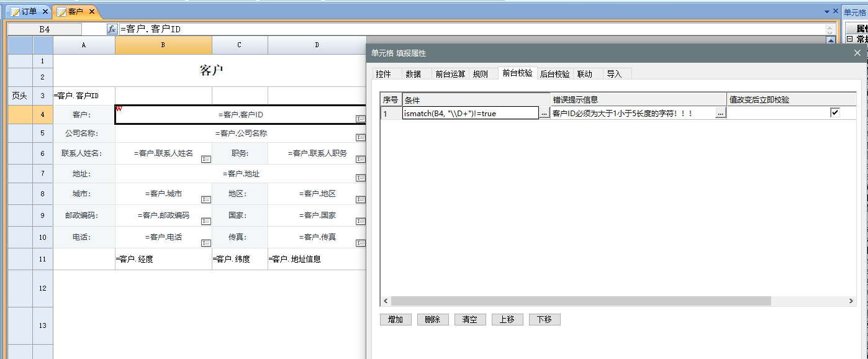Screen dimensions: 868x359
Task: Open ellipsis editor for the 条件 expression
Action: (x=544, y=114)
